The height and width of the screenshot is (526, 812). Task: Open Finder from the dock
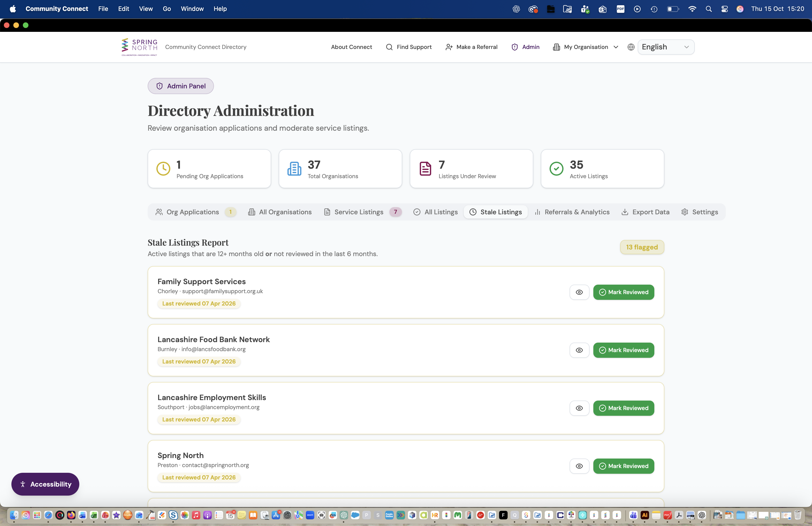pyautogui.click(x=14, y=515)
